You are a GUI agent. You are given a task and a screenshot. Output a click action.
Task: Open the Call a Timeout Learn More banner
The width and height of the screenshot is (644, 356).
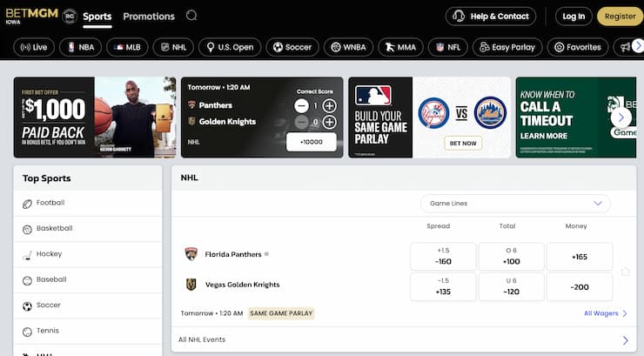576,118
